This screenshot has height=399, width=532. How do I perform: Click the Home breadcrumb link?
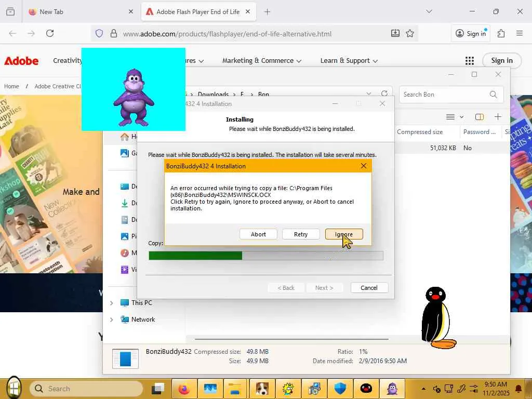pos(11,86)
